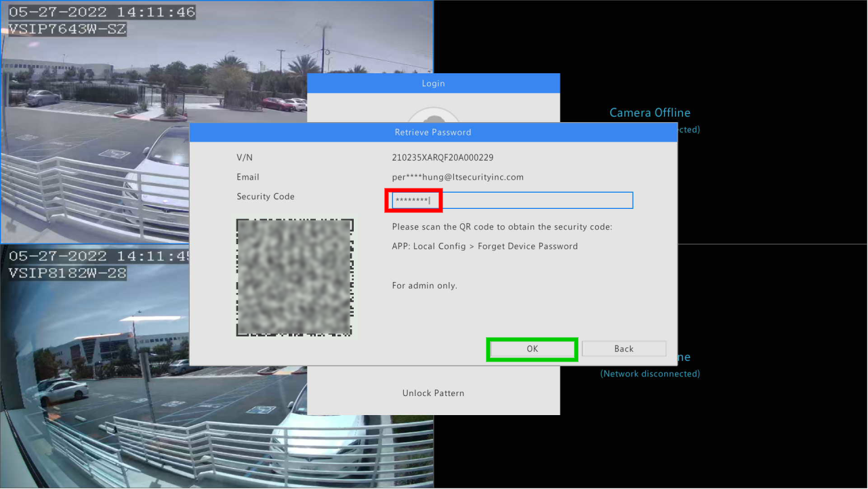The width and height of the screenshot is (868, 489).
Task: Click the VSIP8182W-28 camera name label
Action: tap(68, 273)
